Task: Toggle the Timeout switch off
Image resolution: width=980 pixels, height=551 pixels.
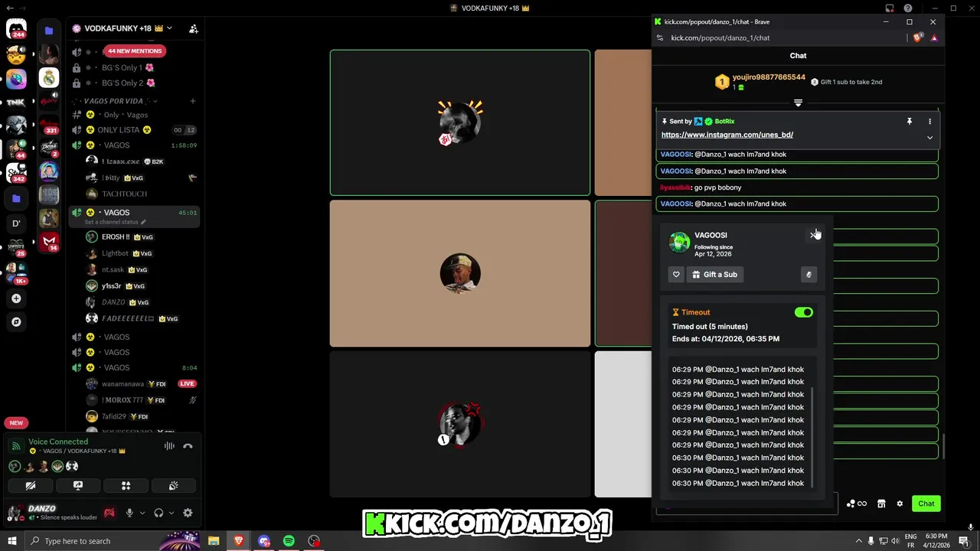Action: coord(803,312)
